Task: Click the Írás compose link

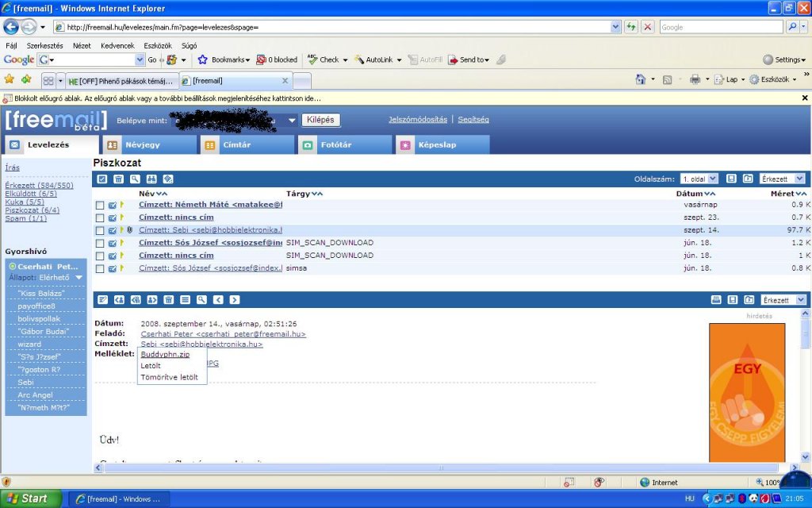Action: point(13,167)
